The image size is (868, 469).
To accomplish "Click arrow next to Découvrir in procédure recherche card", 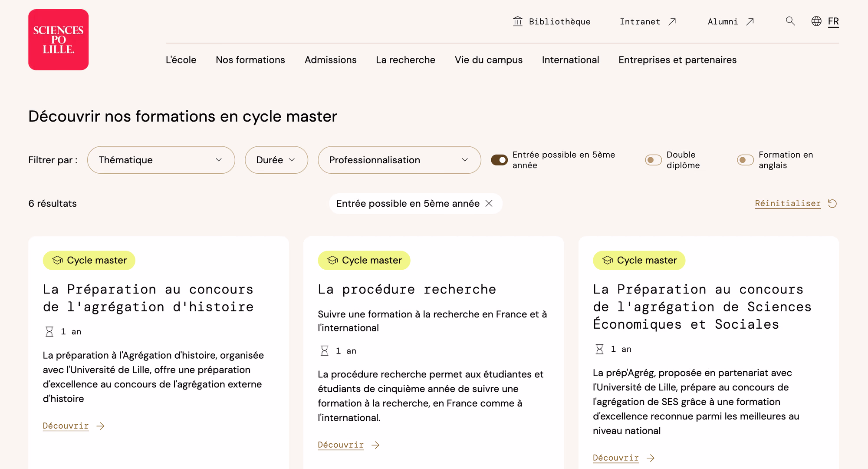I will pyautogui.click(x=375, y=445).
